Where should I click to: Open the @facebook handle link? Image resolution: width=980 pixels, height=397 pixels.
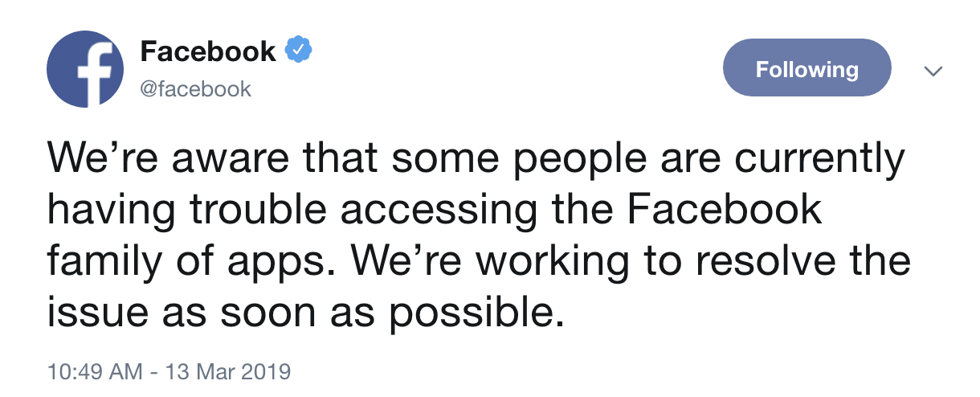click(x=196, y=88)
